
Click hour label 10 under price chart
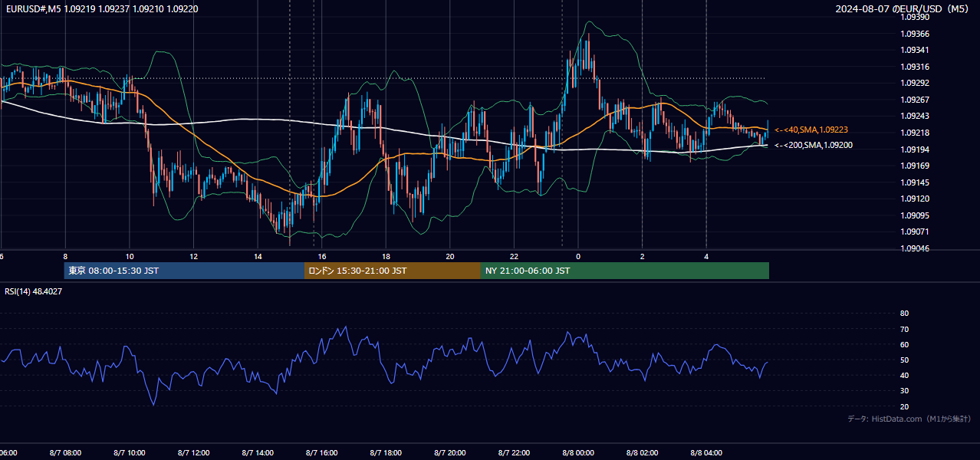(x=130, y=256)
